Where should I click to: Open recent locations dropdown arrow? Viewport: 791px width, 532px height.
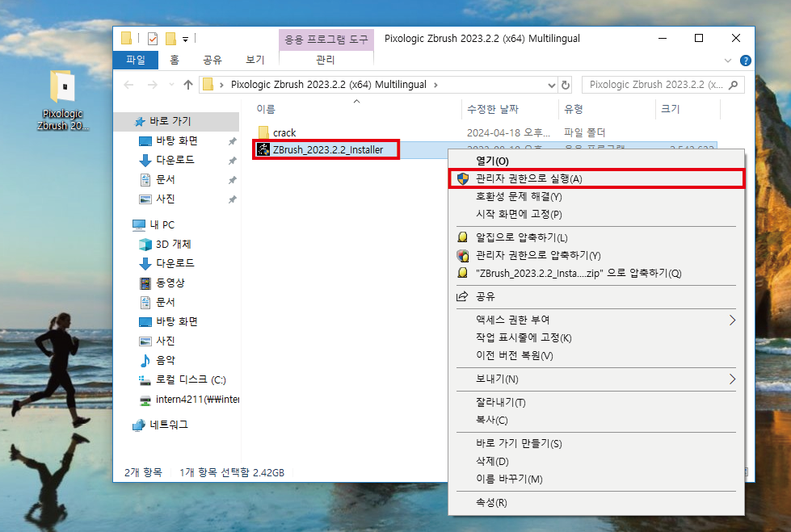171,85
